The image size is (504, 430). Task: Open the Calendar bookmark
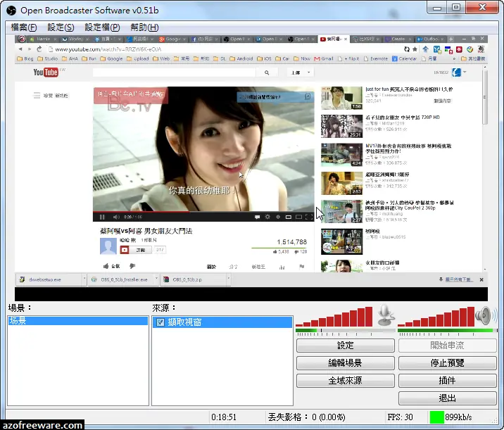pyautogui.click(x=404, y=58)
